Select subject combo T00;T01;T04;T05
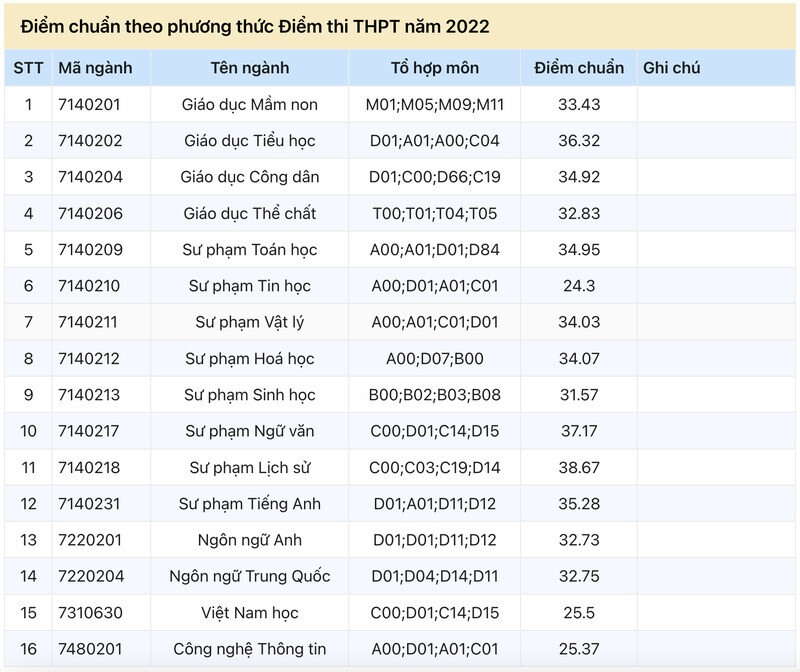Image resolution: width=800 pixels, height=672 pixels. coord(435,213)
